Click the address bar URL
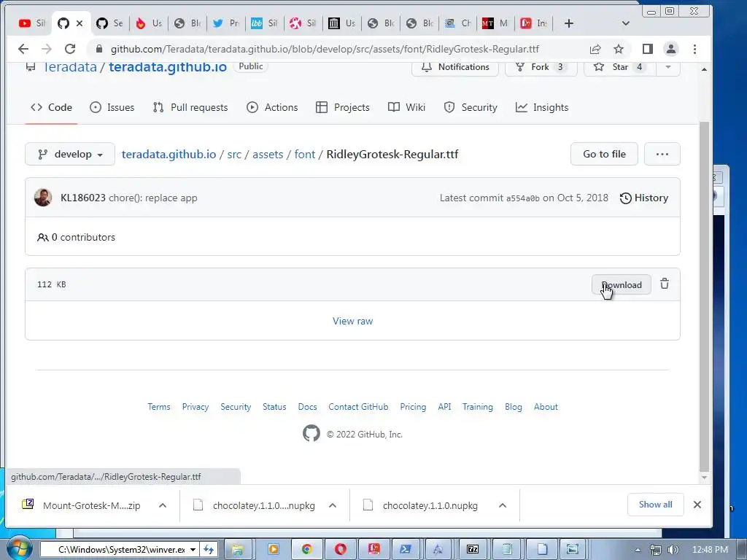The width and height of the screenshot is (747, 560). click(325, 49)
